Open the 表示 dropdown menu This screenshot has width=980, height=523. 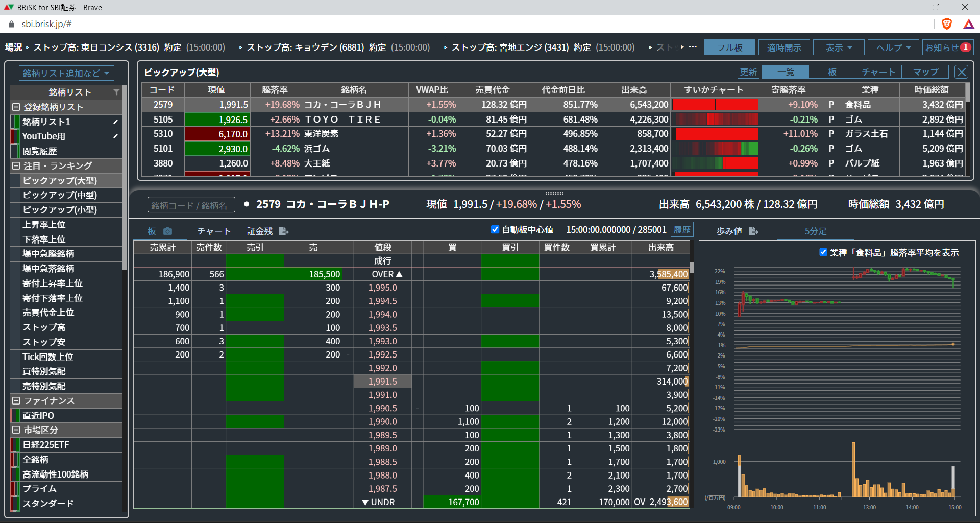[x=838, y=47]
